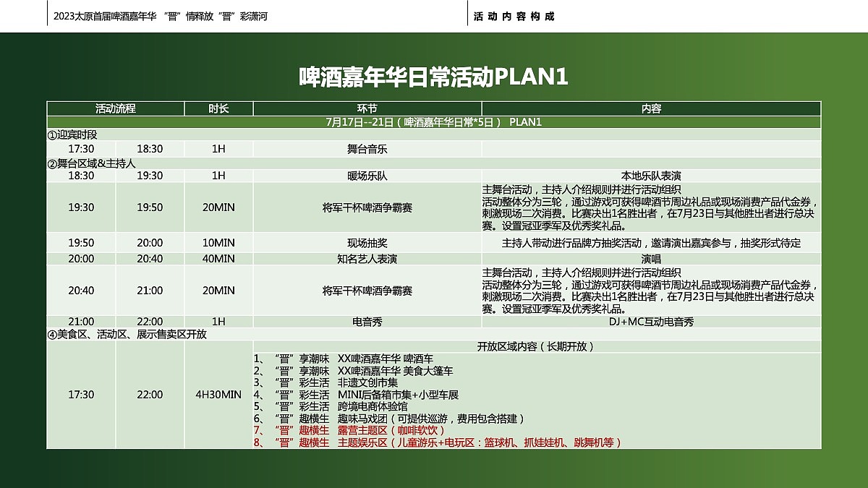Viewport: 868px width, 488px height.
Task: Click the 7月17日--21日 PLAN1 banner row
Action: [434, 122]
